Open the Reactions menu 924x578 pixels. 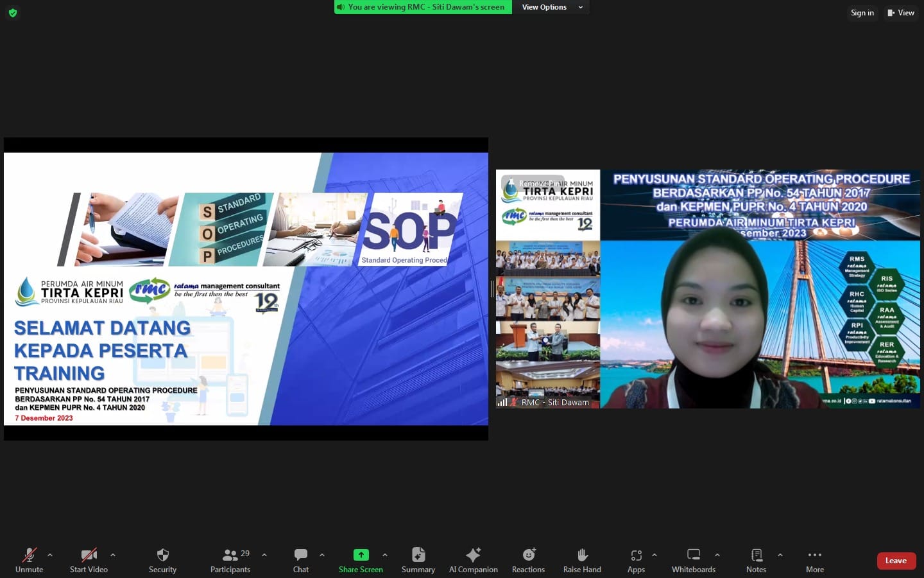coord(528,559)
